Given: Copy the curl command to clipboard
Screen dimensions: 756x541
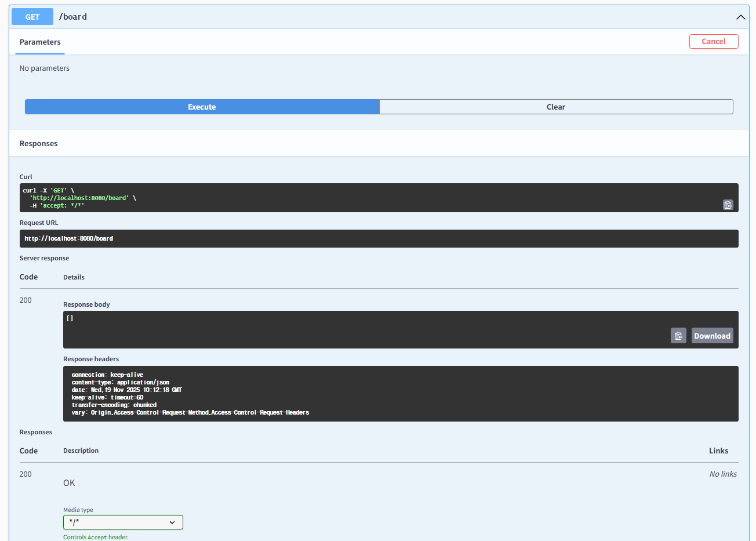Looking at the screenshot, I should 728,205.
